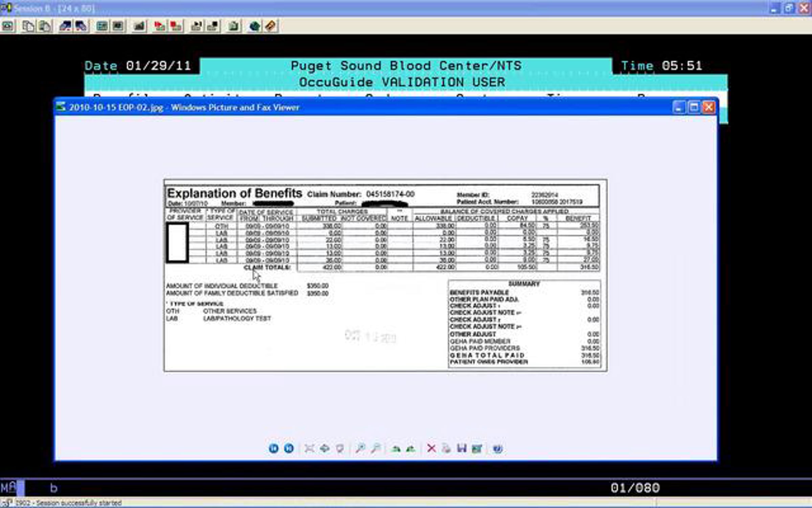Delete the image with the red X icon
812x508 pixels.
pyautogui.click(x=431, y=448)
